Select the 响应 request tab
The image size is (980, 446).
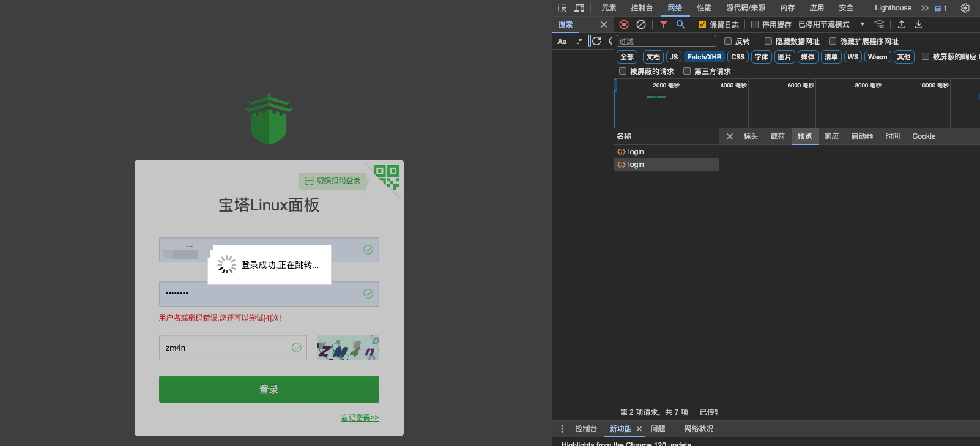(x=831, y=136)
